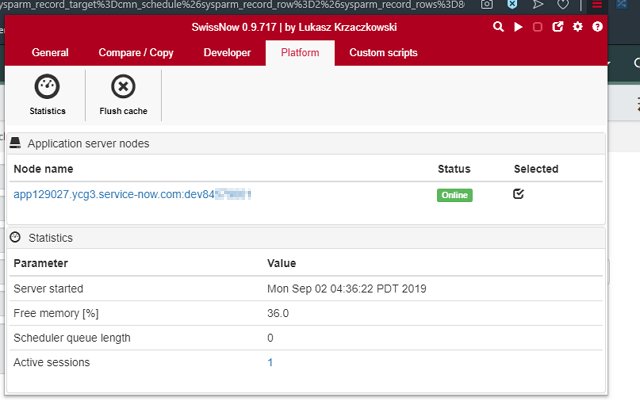Click the Application server nodes panel header
This screenshot has height=400, width=640.
(306, 144)
